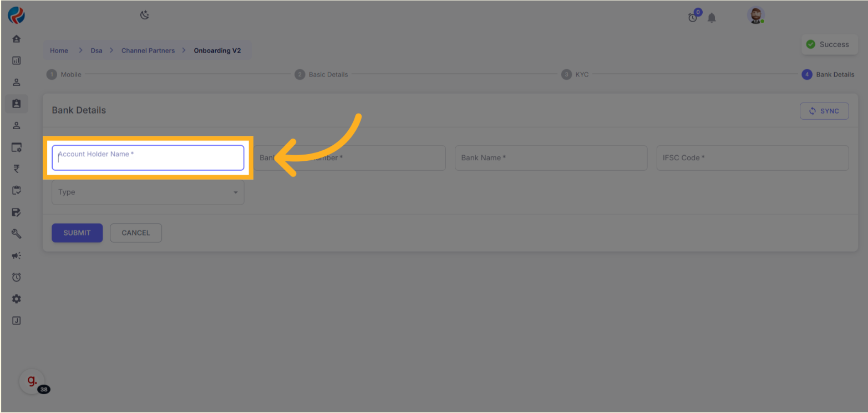868x413 pixels.
Task: Open the bar chart dashboard sidebar icon
Action: point(16,60)
